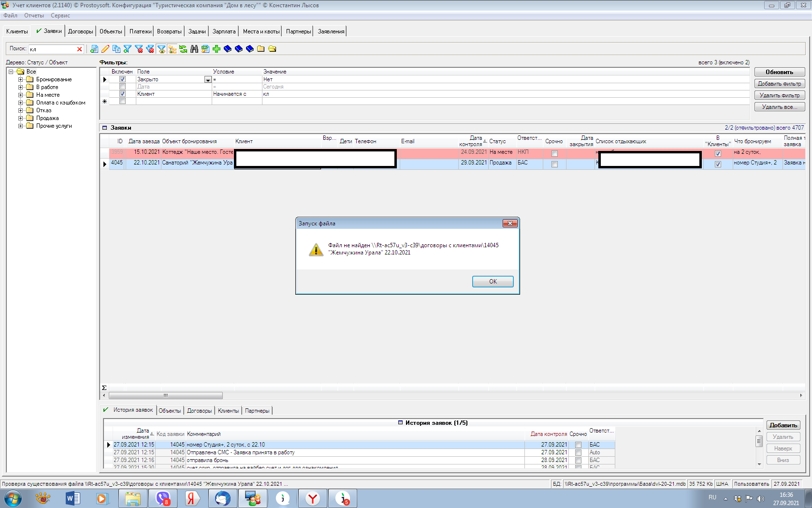
Task: Click the copy record toolbar icon
Action: [x=116, y=49]
